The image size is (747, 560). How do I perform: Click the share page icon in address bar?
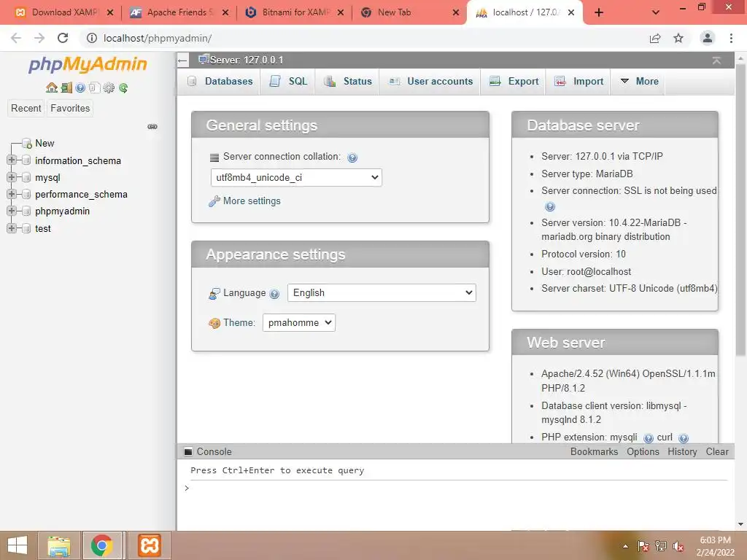pos(655,38)
